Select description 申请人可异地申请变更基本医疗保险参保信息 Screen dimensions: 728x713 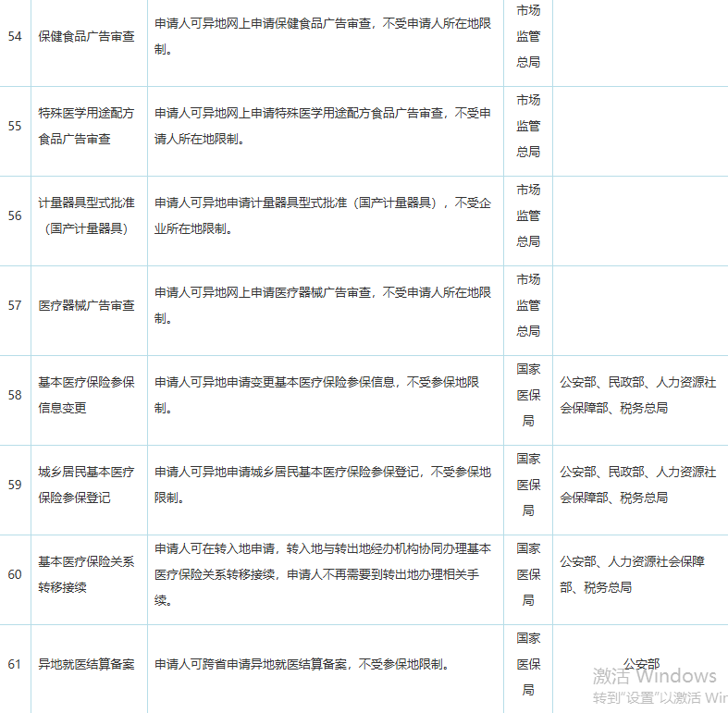pos(316,395)
